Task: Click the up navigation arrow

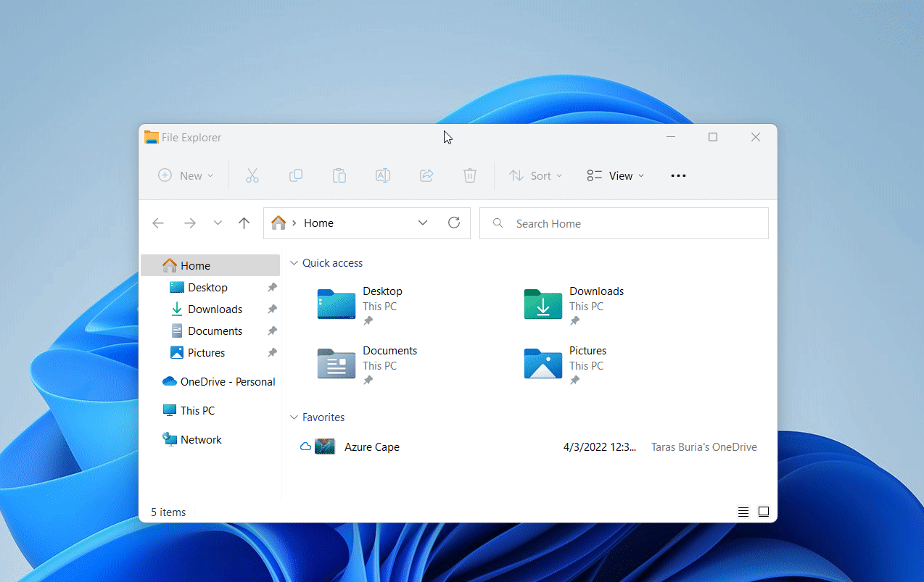Action: pyautogui.click(x=244, y=223)
